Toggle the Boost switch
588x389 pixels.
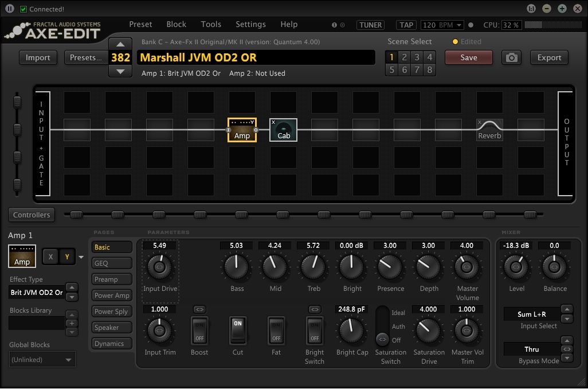pyautogui.click(x=199, y=331)
